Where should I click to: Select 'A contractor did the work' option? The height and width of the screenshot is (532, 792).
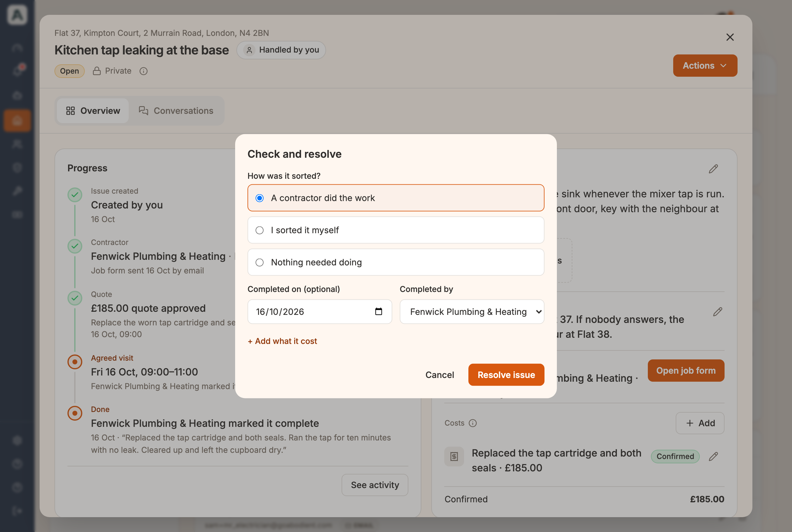click(x=396, y=198)
